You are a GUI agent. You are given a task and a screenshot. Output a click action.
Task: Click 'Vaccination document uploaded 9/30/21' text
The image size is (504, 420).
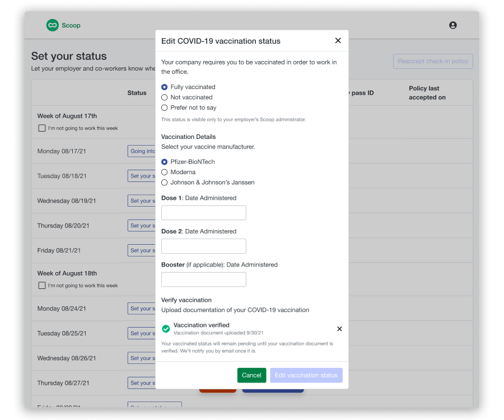(x=218, y=333)
